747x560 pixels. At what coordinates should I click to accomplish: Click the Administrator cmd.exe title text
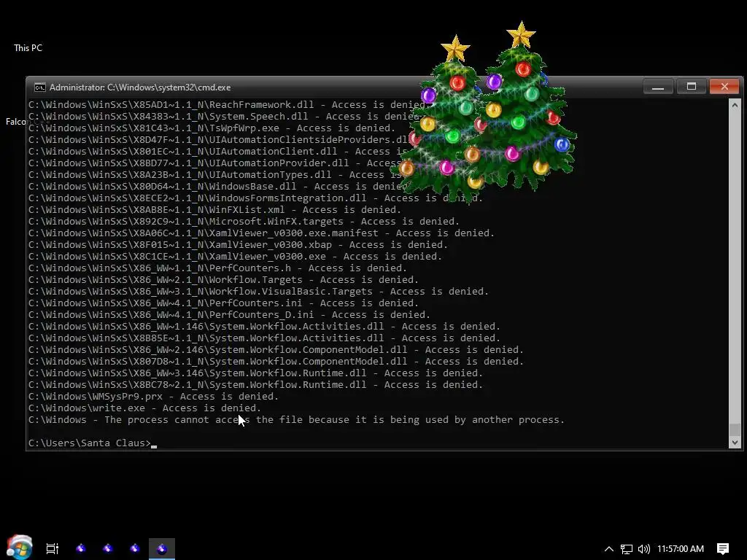click(140, 87)
